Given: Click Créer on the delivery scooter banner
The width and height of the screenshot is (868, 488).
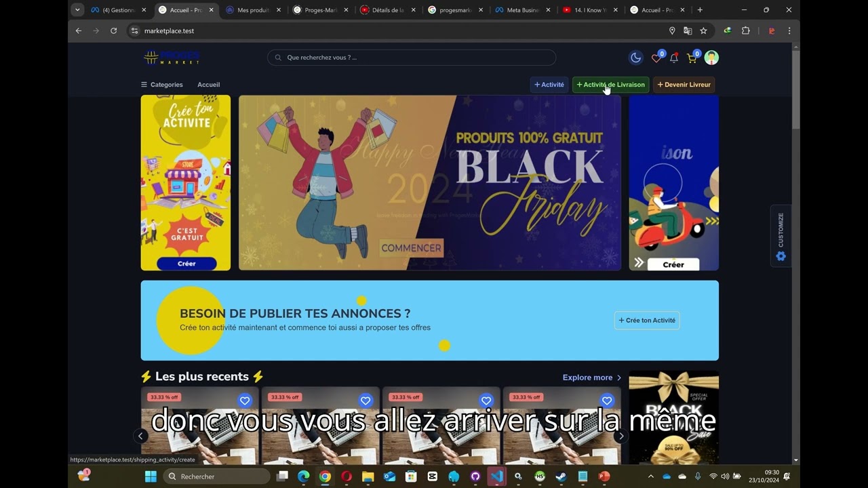Looking at the screenshot, I should 673,264.
